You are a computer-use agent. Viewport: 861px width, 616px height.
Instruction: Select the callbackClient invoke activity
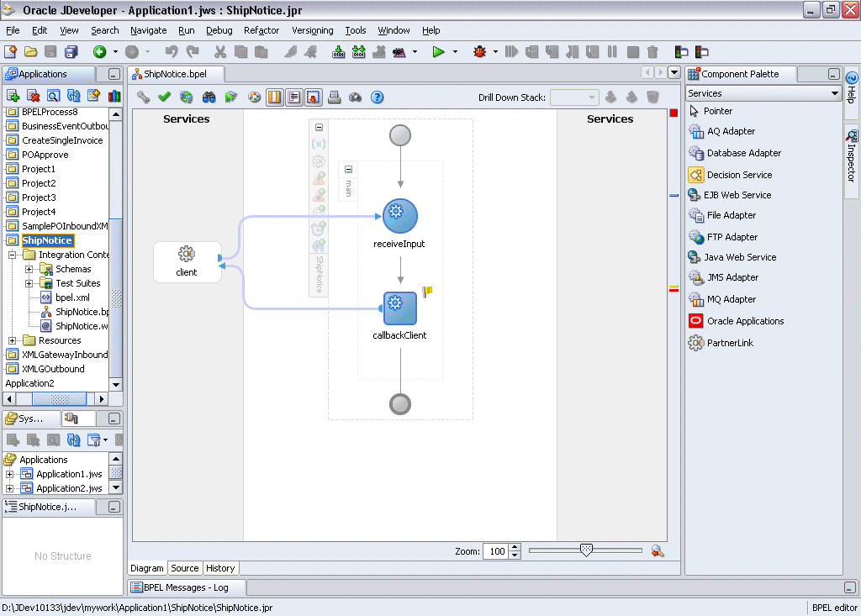click(x=400, y=308)
